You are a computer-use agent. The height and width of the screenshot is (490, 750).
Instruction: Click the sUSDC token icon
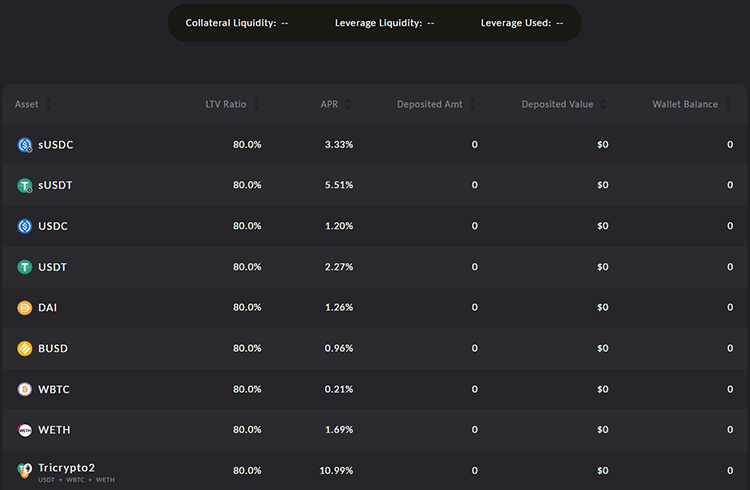point(25,145)
